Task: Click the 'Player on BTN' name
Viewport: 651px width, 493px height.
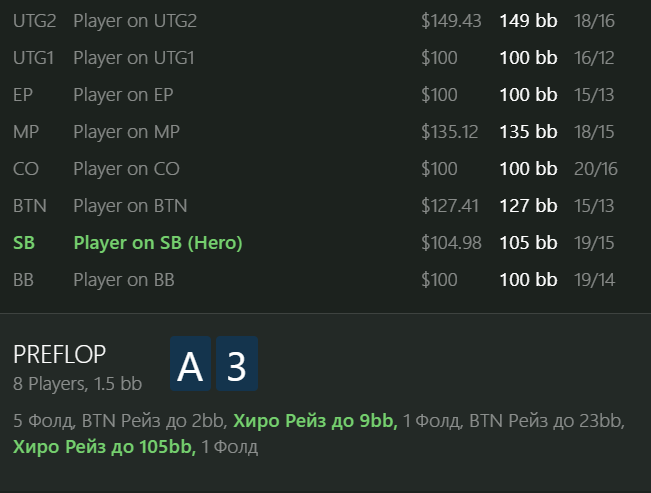Action: coord(130,206)
